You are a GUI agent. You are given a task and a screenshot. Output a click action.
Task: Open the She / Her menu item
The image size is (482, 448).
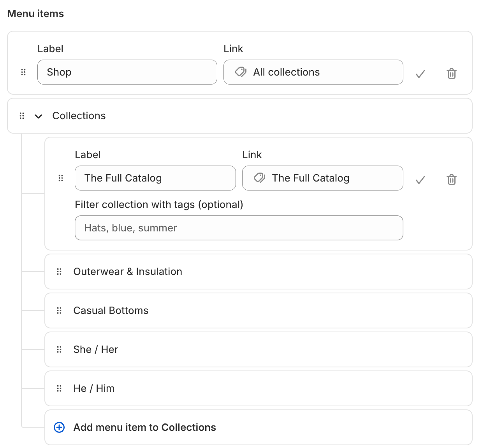259,349
